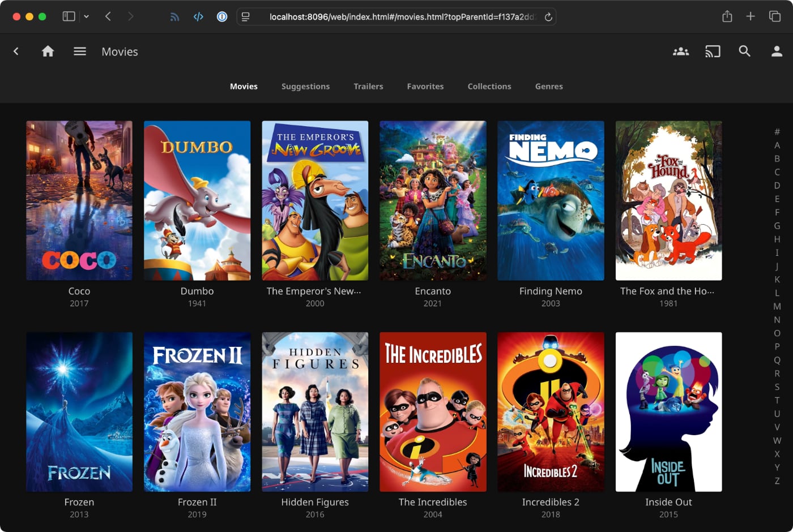Open the 1Password extension icon
The height and width of the screenshot is (532, 793).
click(x=222, y=17)
